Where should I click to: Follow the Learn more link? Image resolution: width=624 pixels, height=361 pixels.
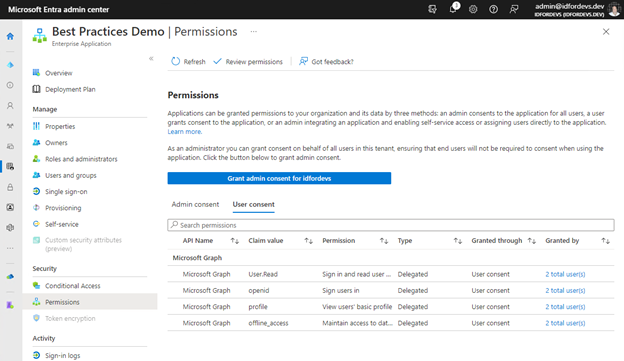click(185, 132)
